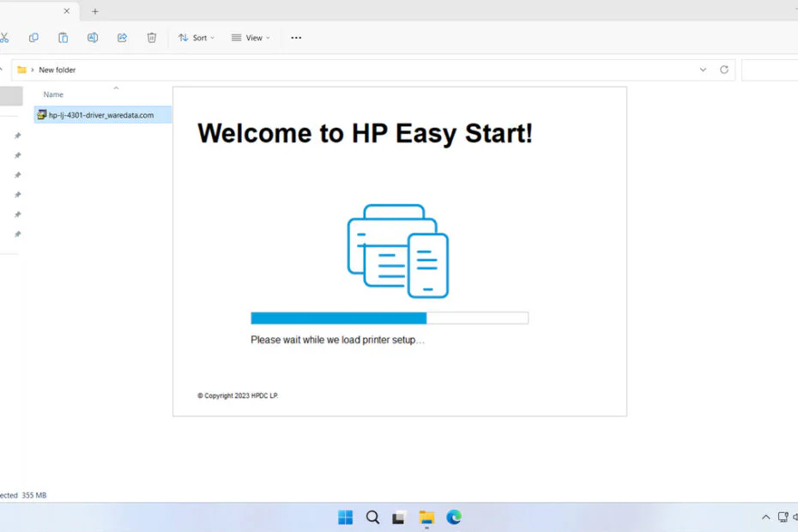Select the Rename icon
Image resolution: width=798 pixels, height=532 pixels.
click(x=92, y=38)
